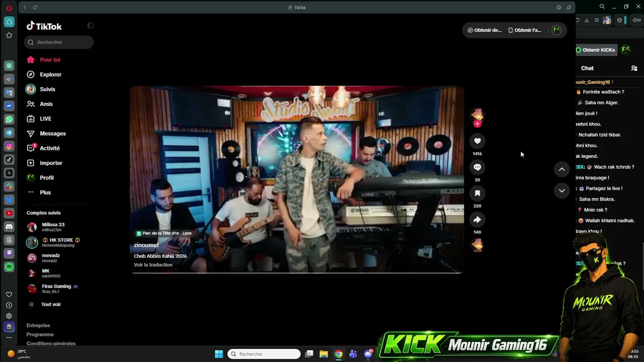
Task: Open the TikTok profile avatar menu
Action: 556,30
